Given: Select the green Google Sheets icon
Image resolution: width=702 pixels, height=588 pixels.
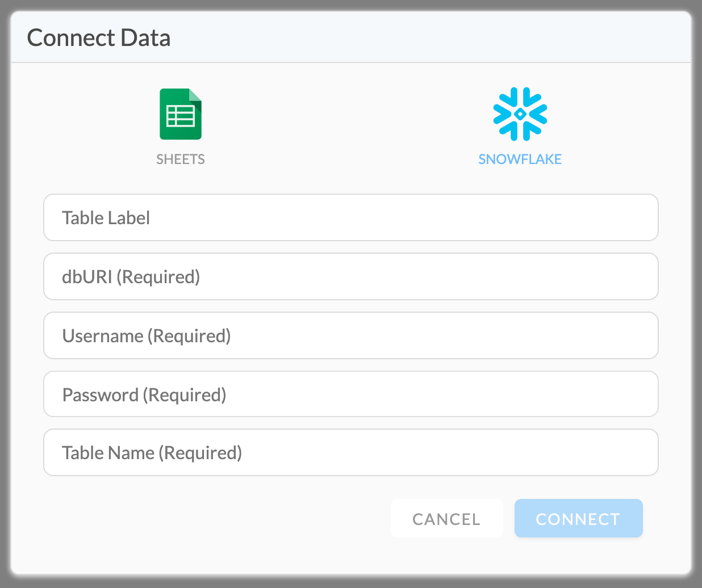Looking at the screenshot, I should click(x=181, y=114).
